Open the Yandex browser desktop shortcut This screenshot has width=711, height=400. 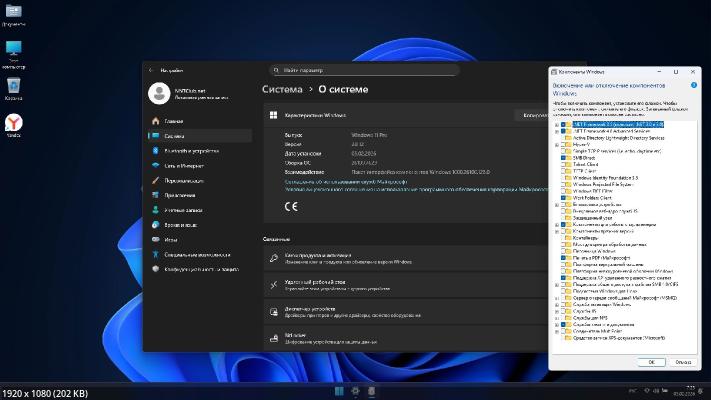click(x=14, y=122)
